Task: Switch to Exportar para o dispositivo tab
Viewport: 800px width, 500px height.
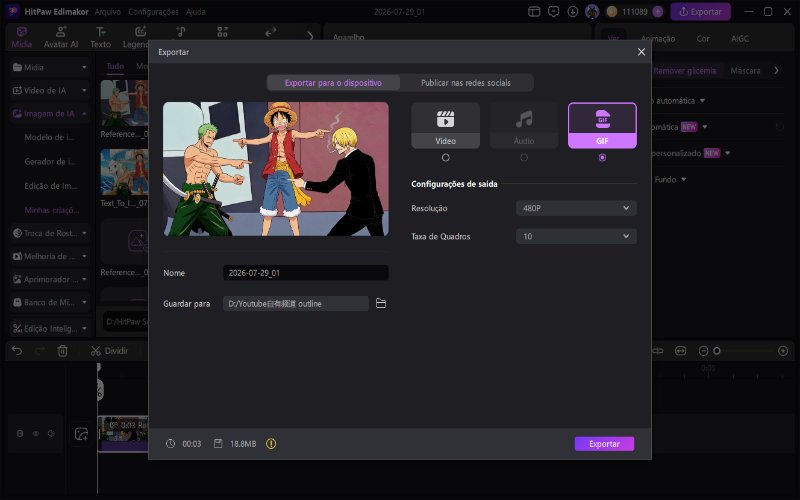Action: [333, 83]
